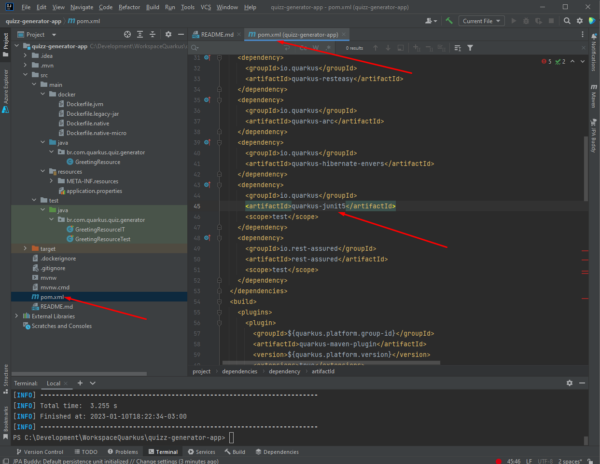Open the VCS menu
This screenshot has height=464, width=600.
[205, 7]
